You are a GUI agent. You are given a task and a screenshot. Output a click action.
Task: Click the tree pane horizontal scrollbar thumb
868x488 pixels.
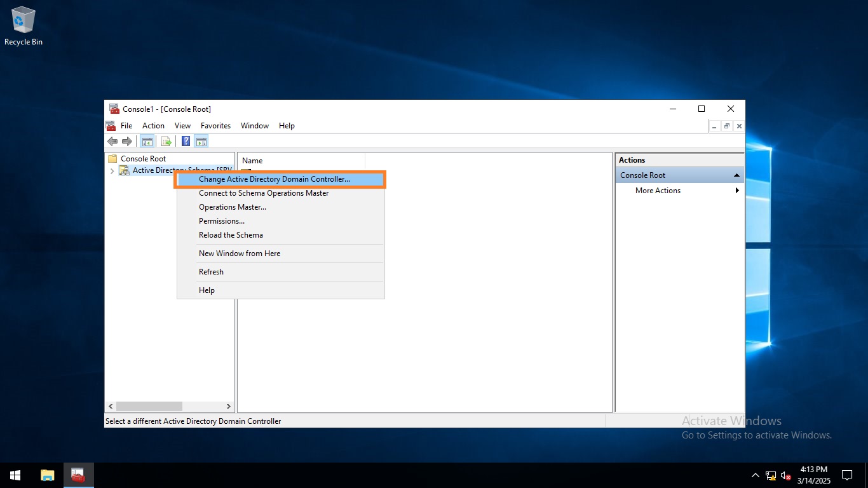(149, 406)
